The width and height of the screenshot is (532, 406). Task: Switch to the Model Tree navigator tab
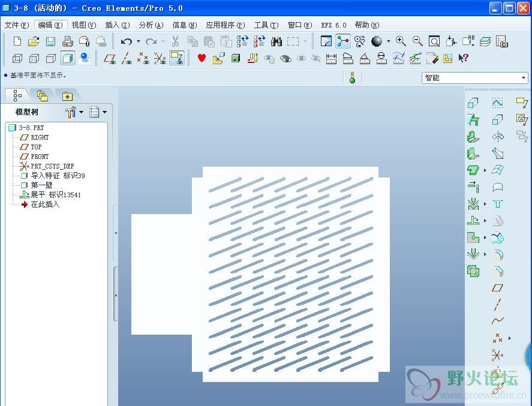coord(17,95)
